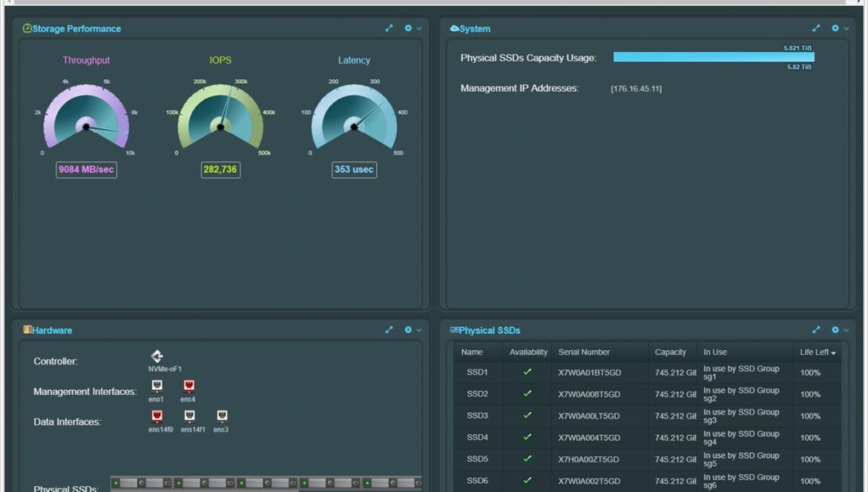Open dropdown arrow beside System panel gear
868x492 pixels.
click(846, 29)
